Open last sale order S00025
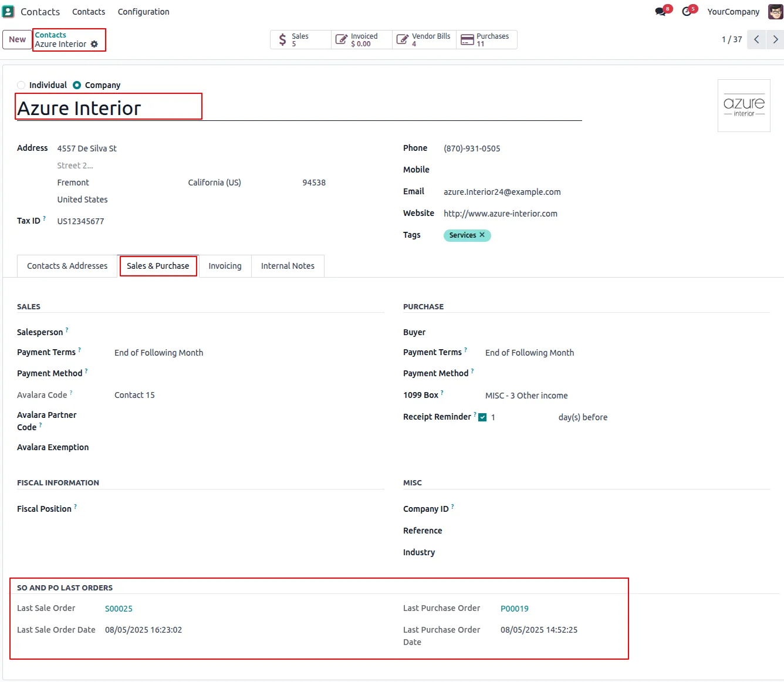Image resolution: width=784 pixels, height=682 pixels. [x=119, y=609]
